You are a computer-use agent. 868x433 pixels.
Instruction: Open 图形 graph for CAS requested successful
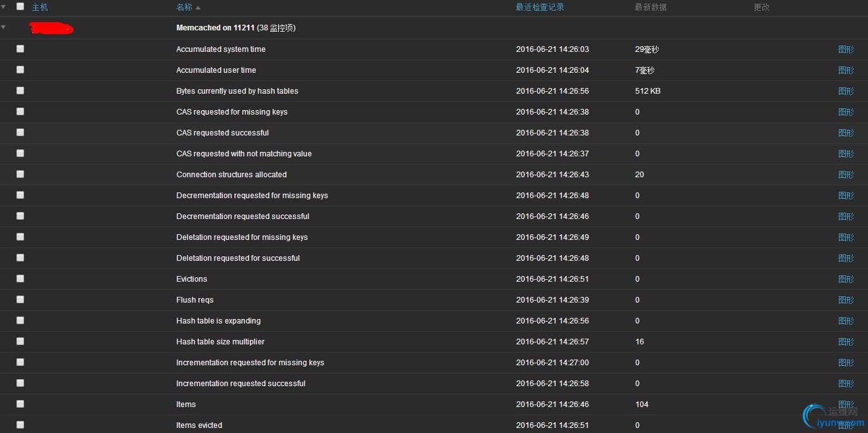click(x=846, y=132)
